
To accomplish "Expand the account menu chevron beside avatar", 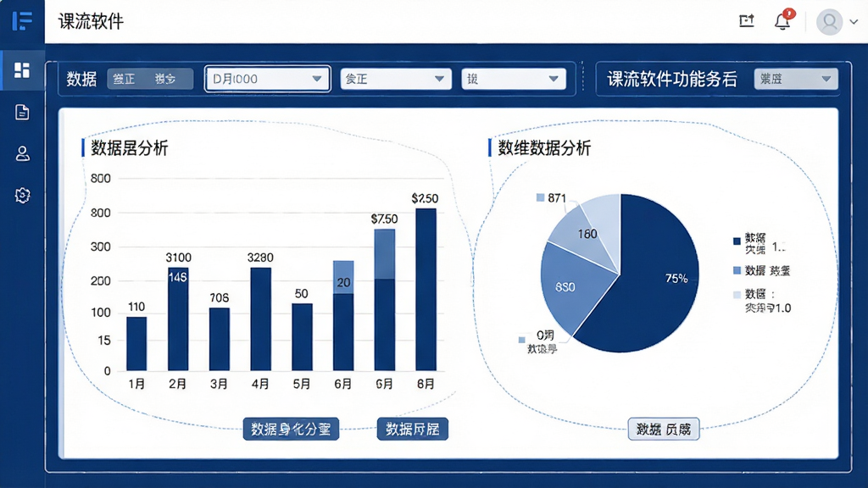I will (854, 22).
